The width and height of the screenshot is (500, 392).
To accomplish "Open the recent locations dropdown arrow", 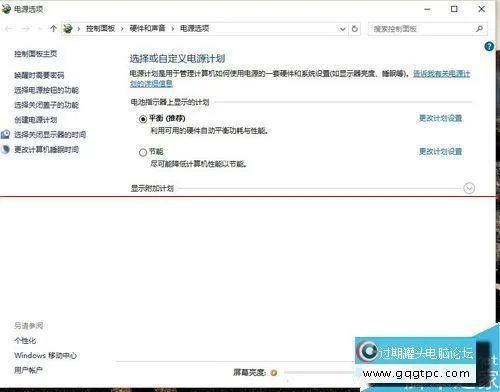I will (x=40, y=29).
